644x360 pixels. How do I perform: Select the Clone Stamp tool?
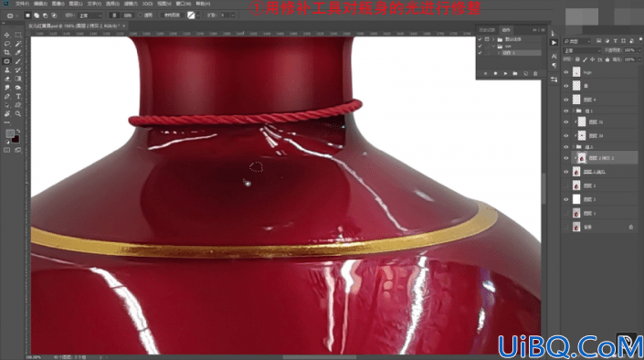[7, 70]
